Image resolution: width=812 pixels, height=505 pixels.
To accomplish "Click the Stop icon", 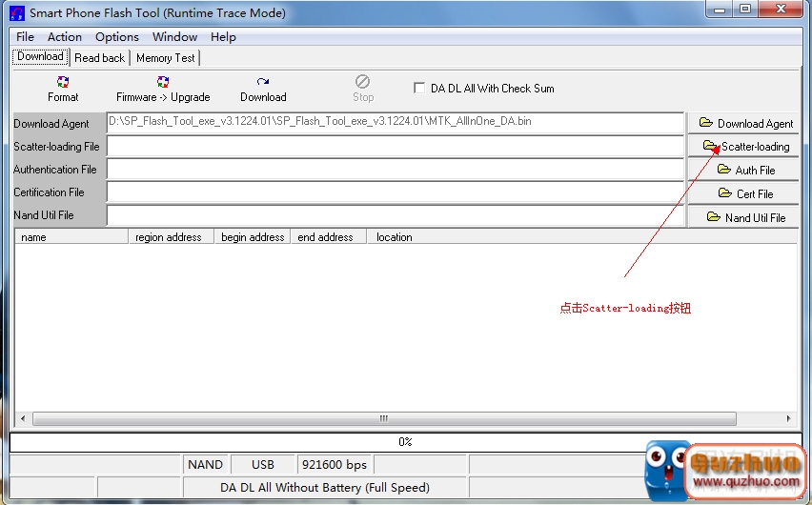I will point(362,81).
